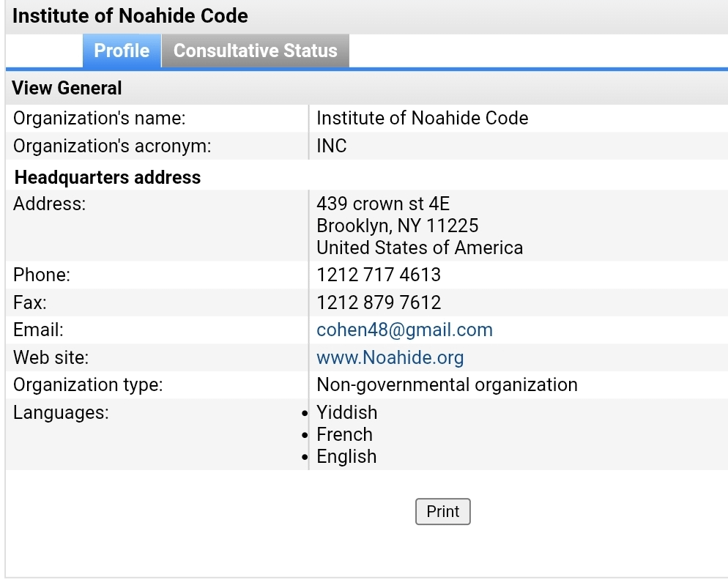Click the organization's name value text

coord(422,118)
